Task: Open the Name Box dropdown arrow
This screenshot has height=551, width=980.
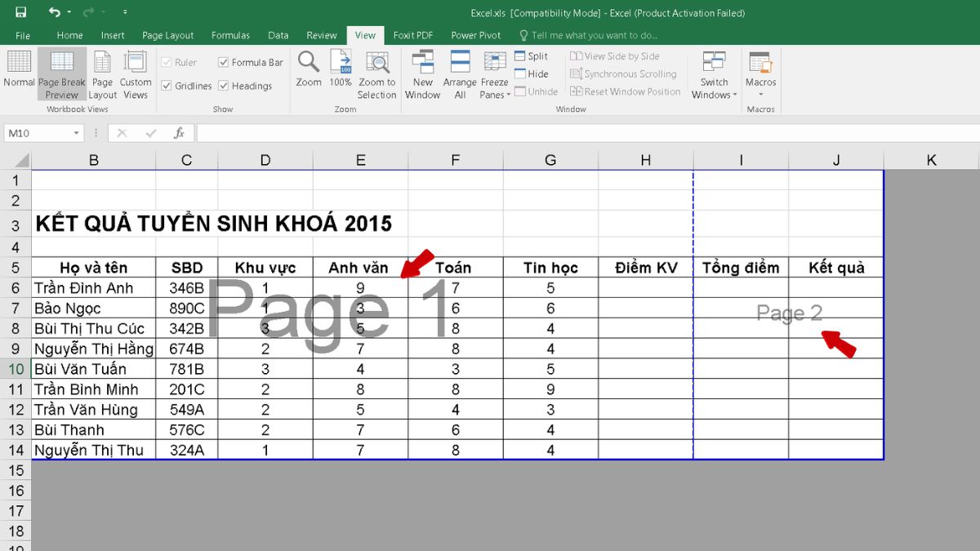Action: (77, 133)
